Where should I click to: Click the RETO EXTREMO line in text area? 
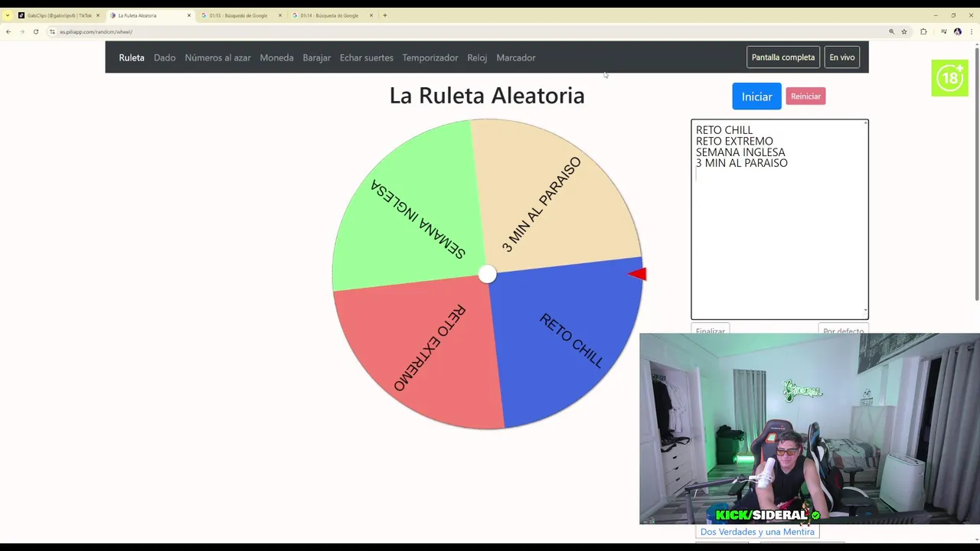point(734,141)
